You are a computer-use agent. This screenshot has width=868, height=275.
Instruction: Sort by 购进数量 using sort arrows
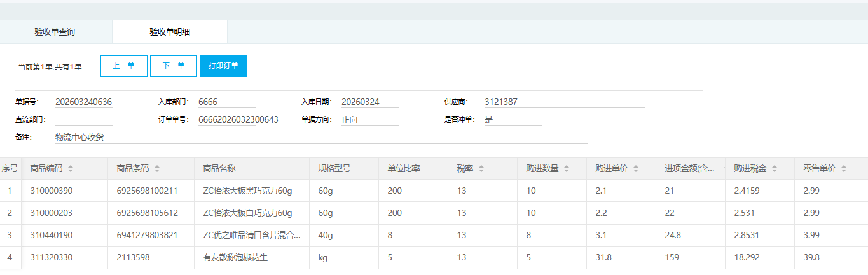567,169
